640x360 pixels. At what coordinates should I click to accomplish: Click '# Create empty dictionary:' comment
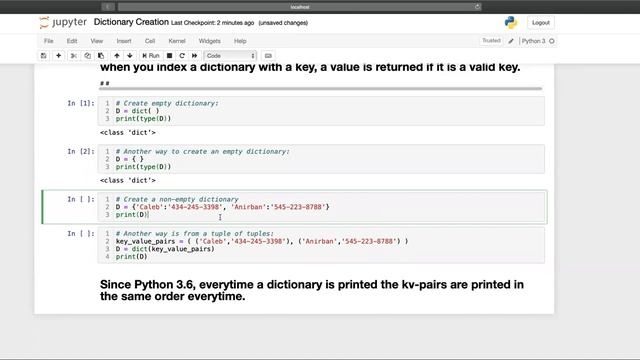tap(167, 103)
